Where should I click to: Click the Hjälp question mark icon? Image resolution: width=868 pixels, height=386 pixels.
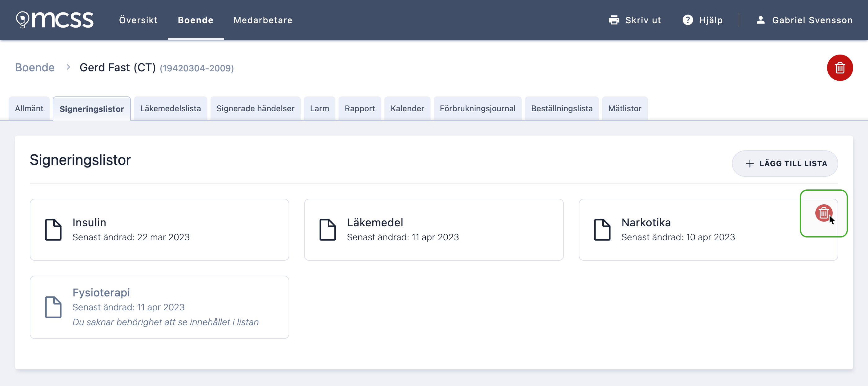(688, 20)
